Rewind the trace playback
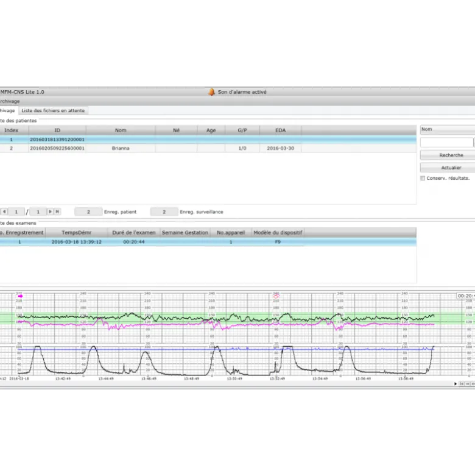Image resolution: width=475 pixels, height=476 pixels. tap(468, 384)
